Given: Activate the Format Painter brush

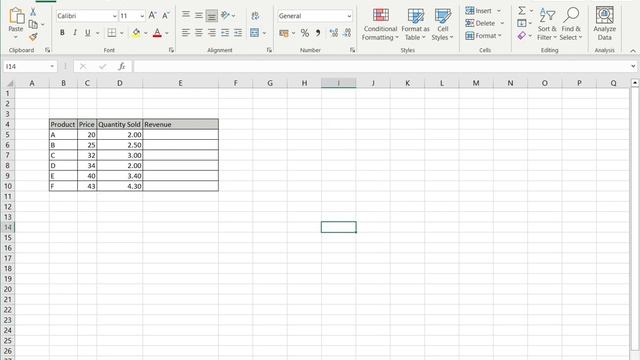Looking at the screenshot, I should [33, 37].
